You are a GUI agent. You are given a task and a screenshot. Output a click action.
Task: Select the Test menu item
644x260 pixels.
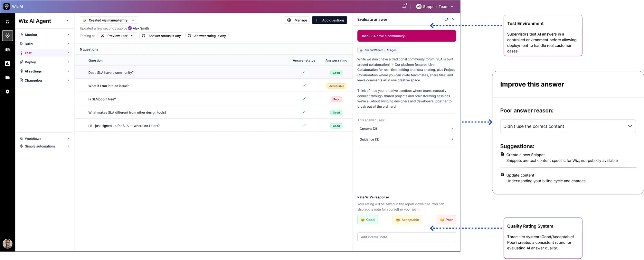coord(44,53)
